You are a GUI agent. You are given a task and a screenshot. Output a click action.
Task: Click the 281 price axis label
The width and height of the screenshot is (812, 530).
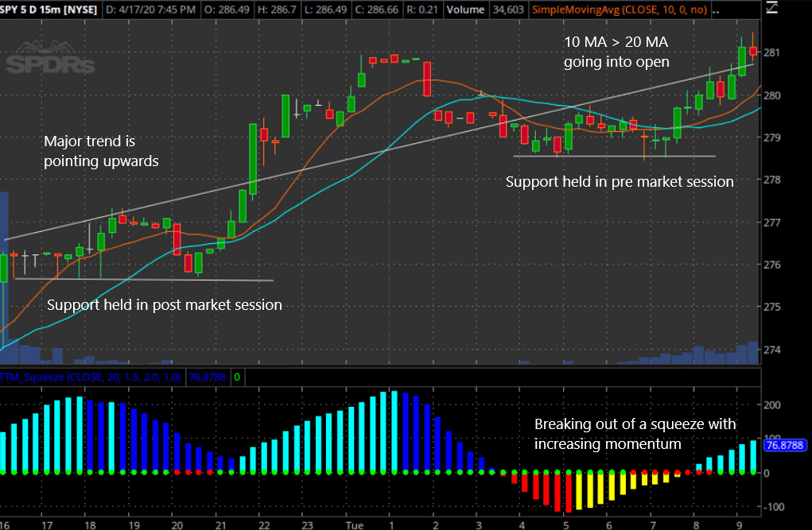(771, 52)
